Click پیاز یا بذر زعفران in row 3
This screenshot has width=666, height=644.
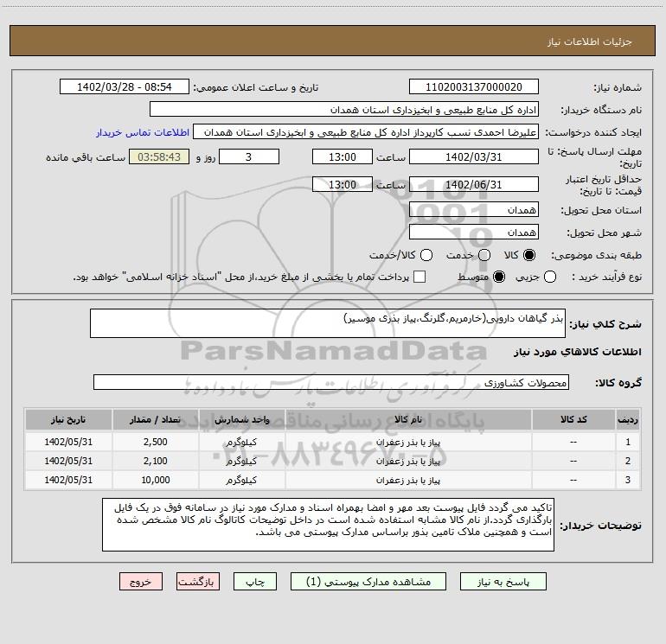tap(408, 481)
